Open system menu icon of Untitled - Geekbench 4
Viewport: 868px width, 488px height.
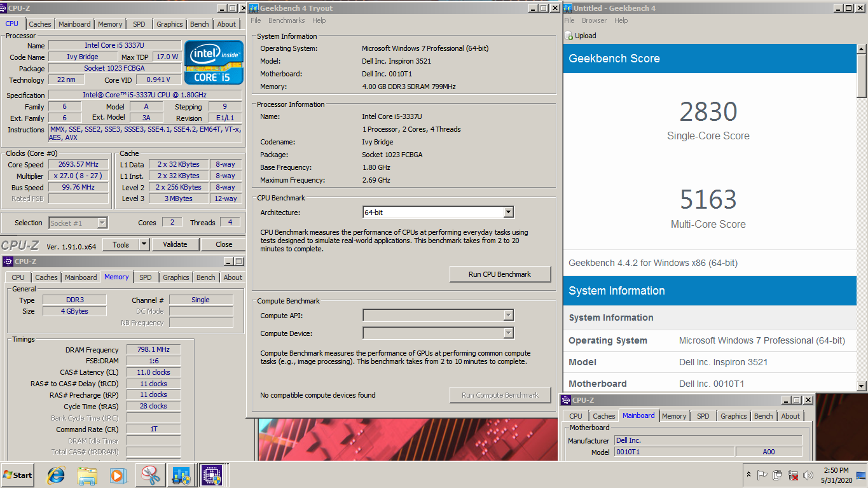(568, 8)
